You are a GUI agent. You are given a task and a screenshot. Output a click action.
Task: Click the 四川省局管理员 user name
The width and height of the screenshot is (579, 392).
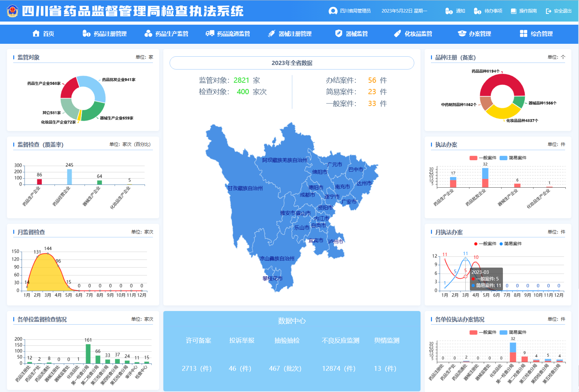coord(355,11)
